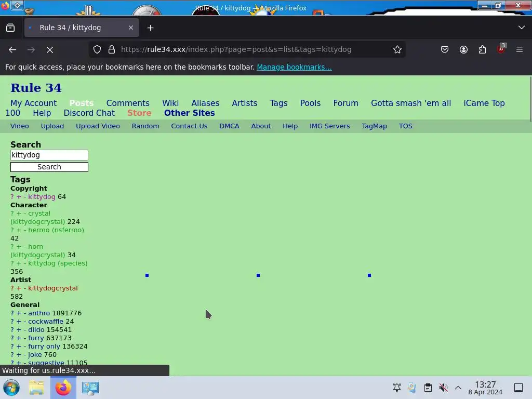Screen dimensions: 532x399
Task: Click the Manage bookmarks link
Action: click(x=294, y=67)
